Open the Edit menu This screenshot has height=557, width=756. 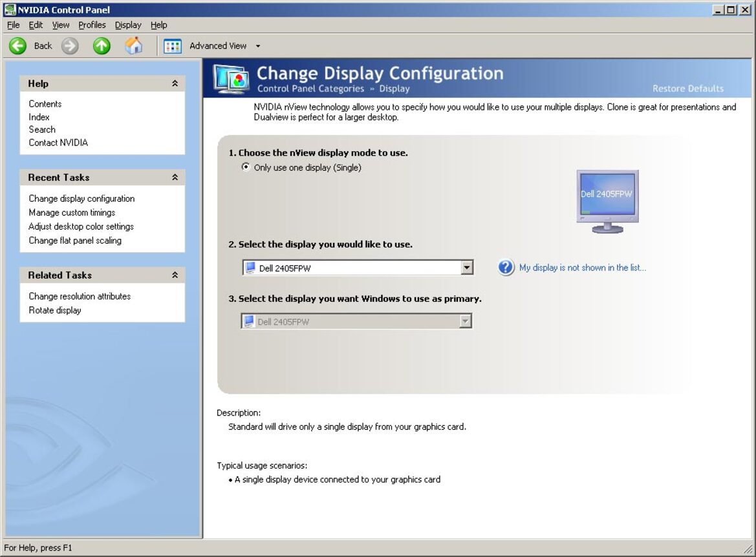[36, 25]
